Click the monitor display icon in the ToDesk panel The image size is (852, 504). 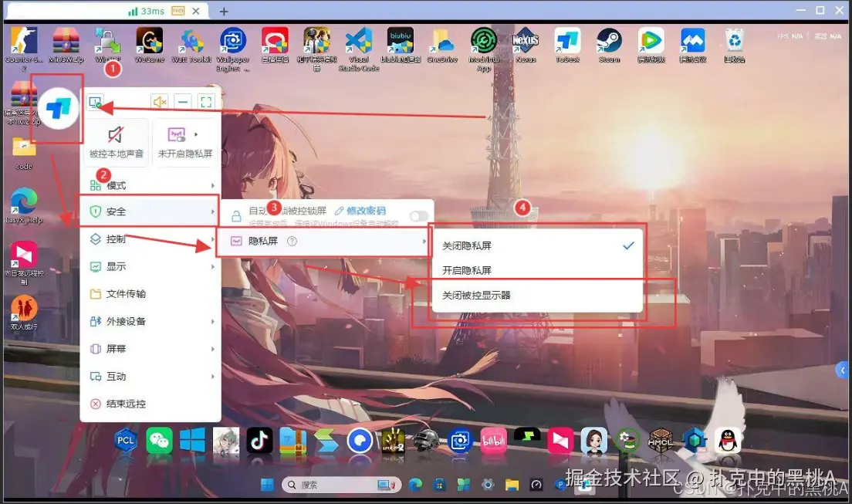click(x=96, y=102)
